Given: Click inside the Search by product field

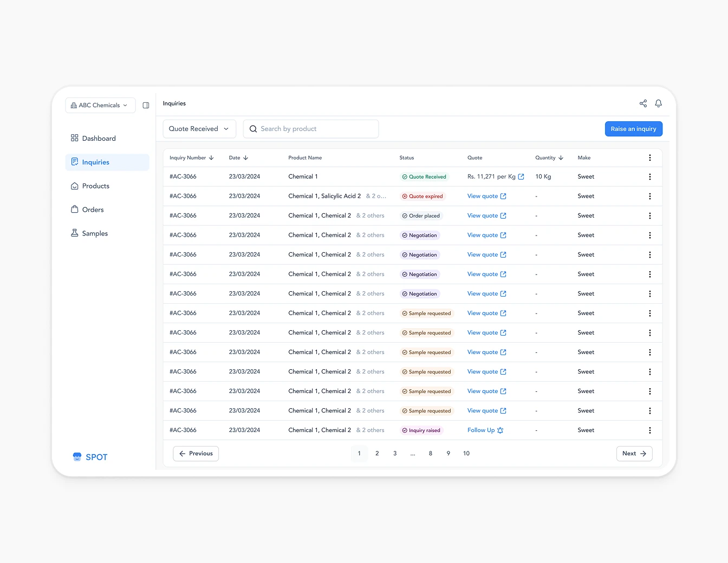Looking at the screenshot, I should click(311, 128).
